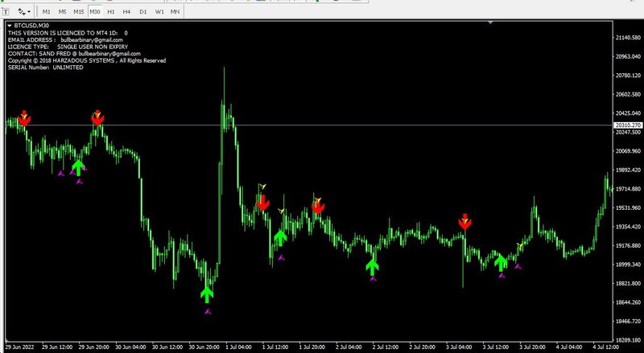Click the EMAIL ADDRESS overlay line
The width and height of the screenshot is (644, 353).
pos(65,40)
